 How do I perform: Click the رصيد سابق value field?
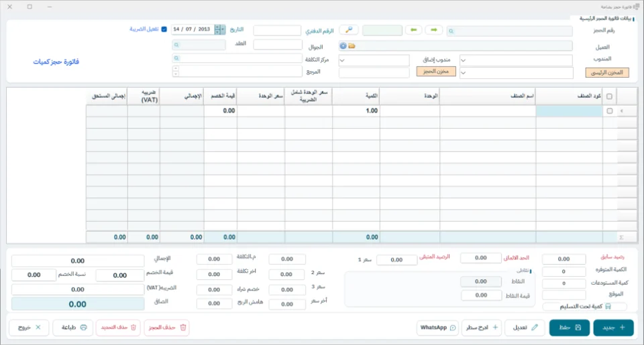coord(563,259)
